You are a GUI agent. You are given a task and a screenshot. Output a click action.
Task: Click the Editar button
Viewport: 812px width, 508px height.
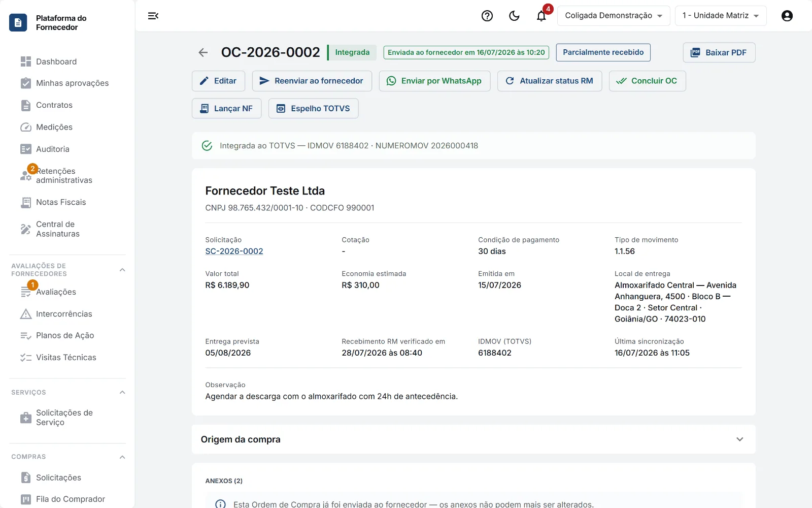218,81
